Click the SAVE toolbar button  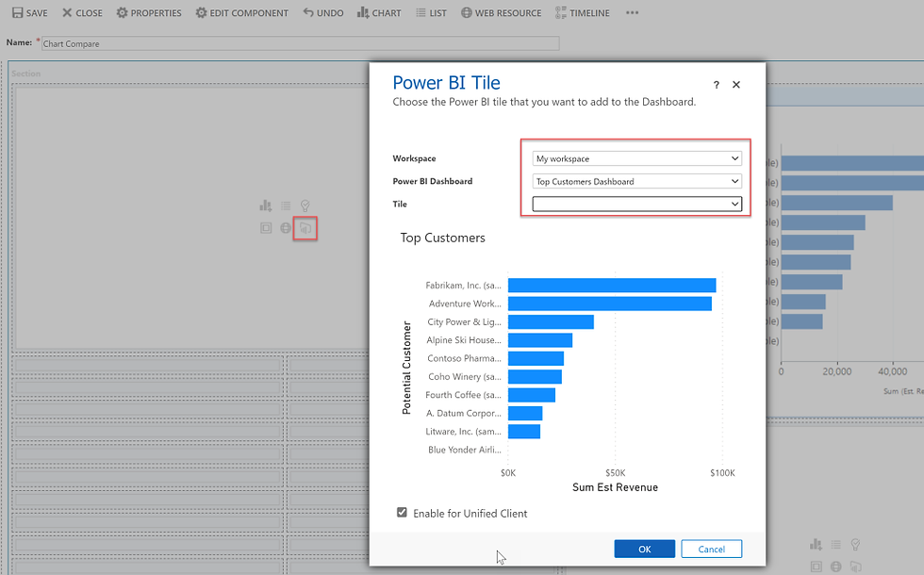pyautogui.click(x=30, y=12)
